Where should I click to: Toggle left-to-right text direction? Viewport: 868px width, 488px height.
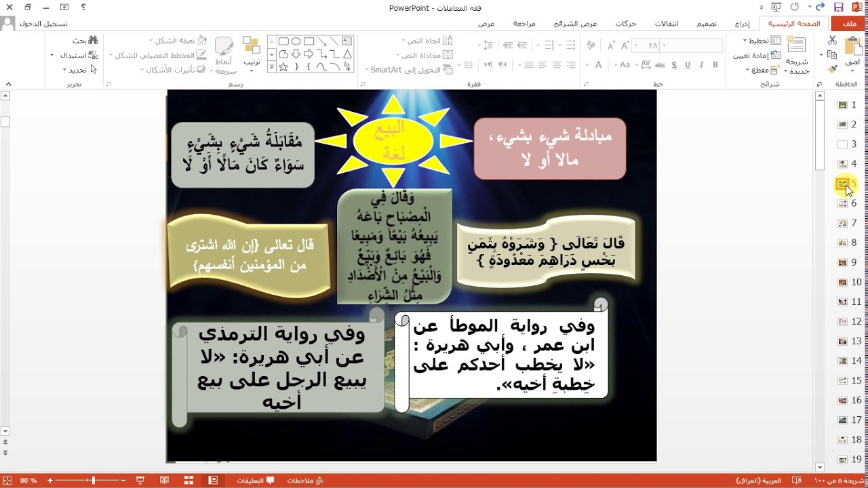pyautogui.click(x=488, y=65)
